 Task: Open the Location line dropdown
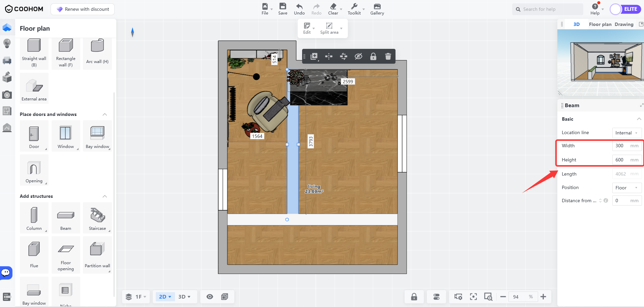(626, 133)
